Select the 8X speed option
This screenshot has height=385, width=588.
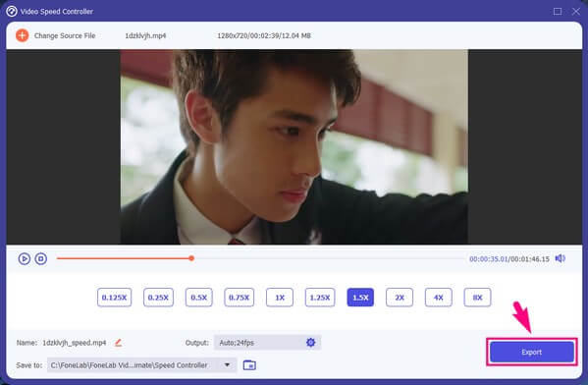[477, 298]
